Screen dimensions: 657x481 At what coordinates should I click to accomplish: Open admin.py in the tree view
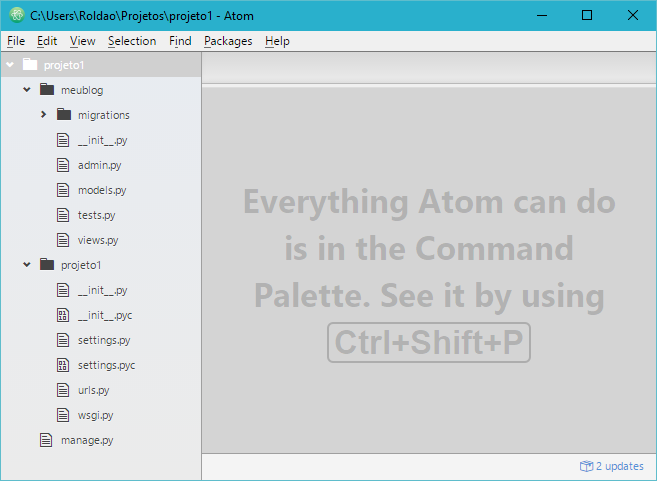pyautogui.click(x=100, y=165)
